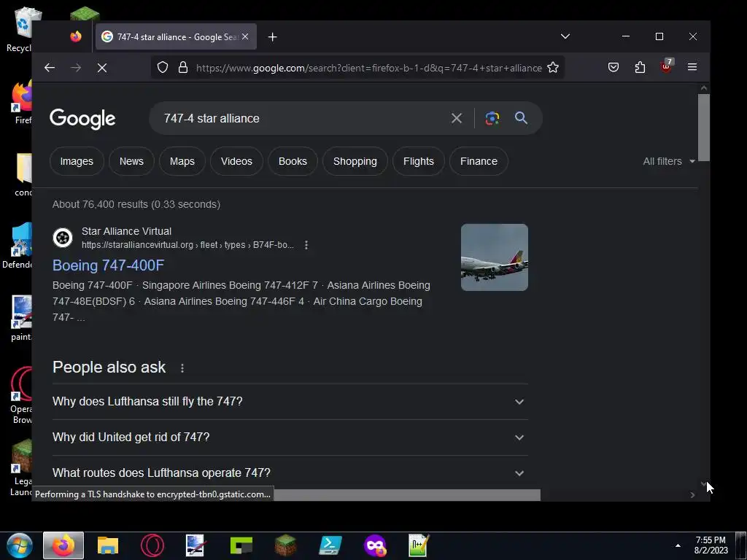The image size is (747, 560).
Task: Close the Google Search tab
Action: click(245, 36)
